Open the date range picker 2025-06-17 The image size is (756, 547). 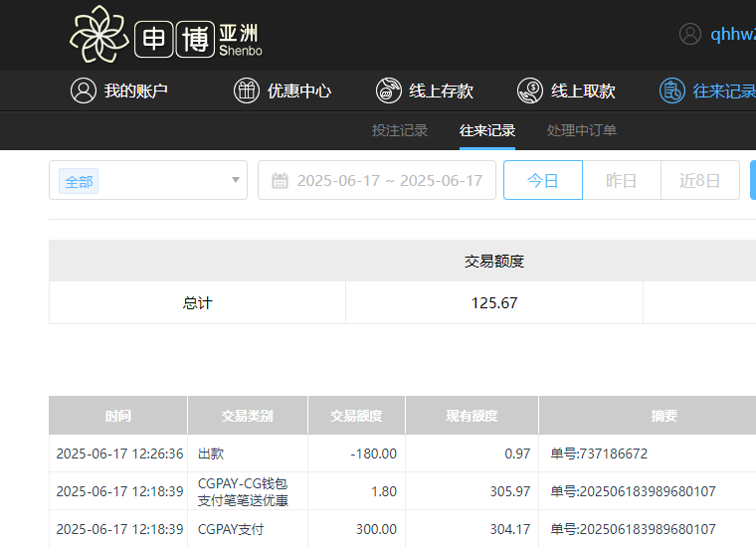389,181
